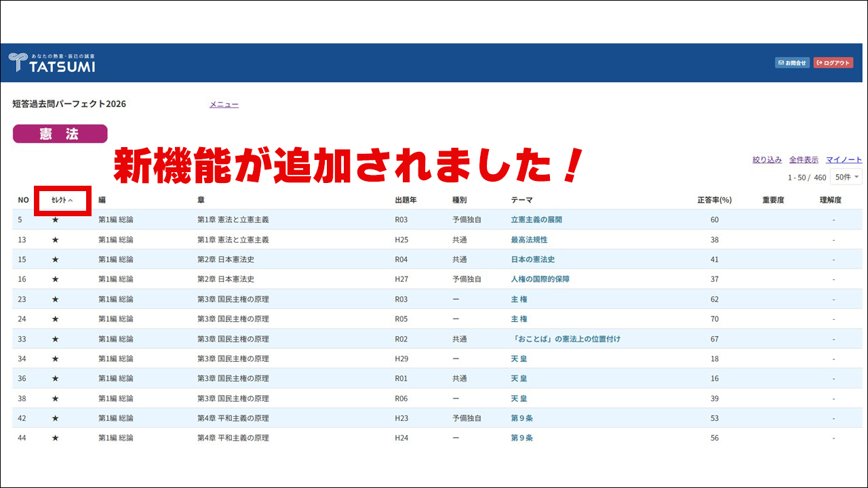The width and height of the screenshot is (868, 488).
Task: Toggle the star on question No. 5
Action: coord(56,220)
